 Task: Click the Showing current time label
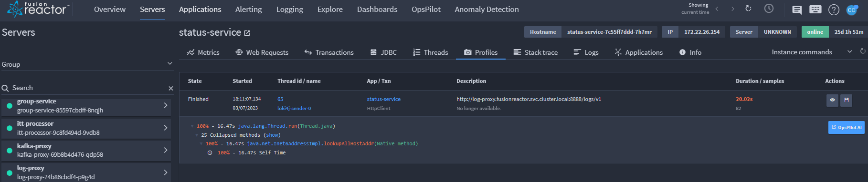pyautogui.click(x=695, y=9)
